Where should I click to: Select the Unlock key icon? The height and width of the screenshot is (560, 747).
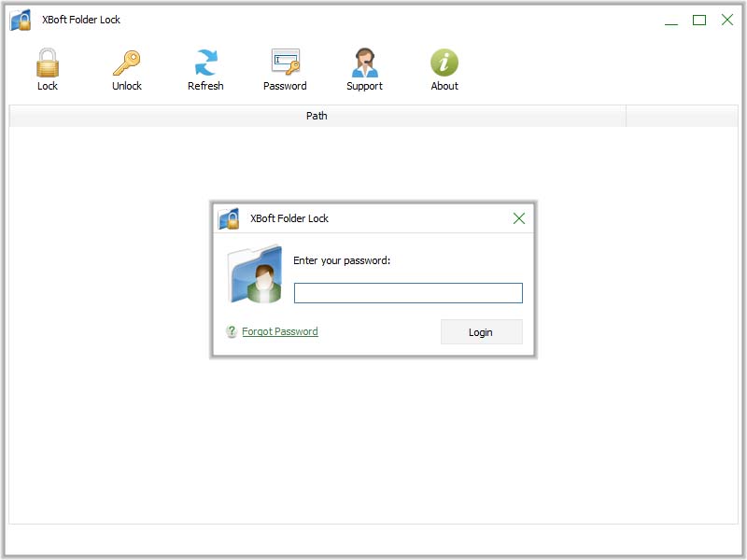127,63
